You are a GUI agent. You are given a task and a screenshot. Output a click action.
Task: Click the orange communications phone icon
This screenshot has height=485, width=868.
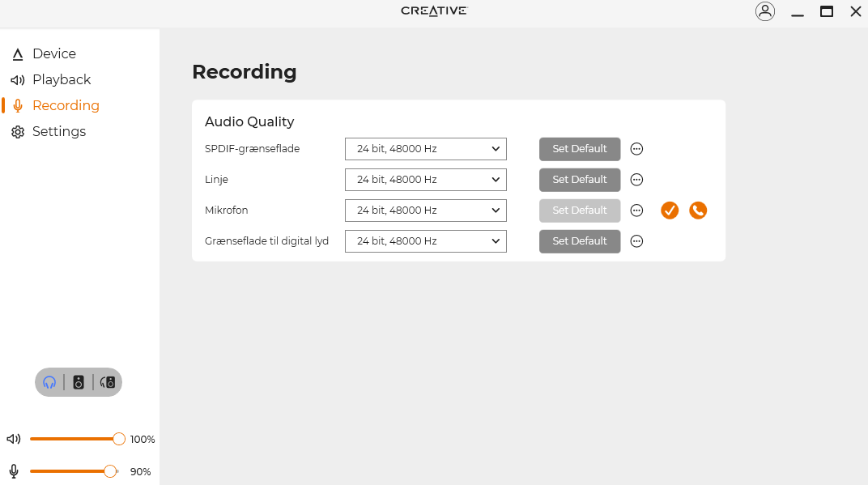tap(698, 211)
